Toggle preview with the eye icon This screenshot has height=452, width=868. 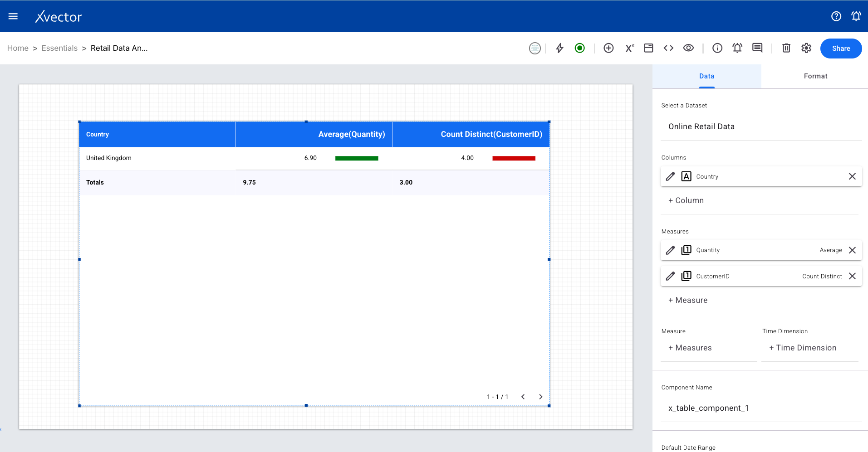click(688, 48)
